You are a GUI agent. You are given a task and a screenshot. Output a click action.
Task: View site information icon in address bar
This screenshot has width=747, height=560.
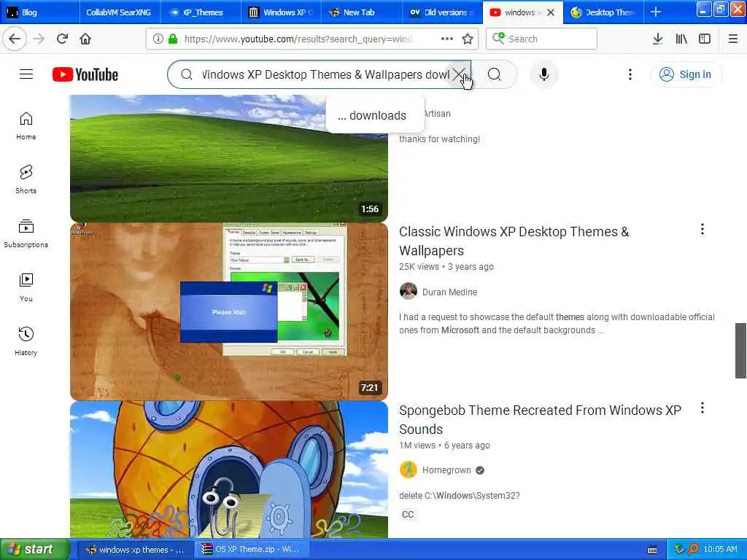[x=158, y=39]
